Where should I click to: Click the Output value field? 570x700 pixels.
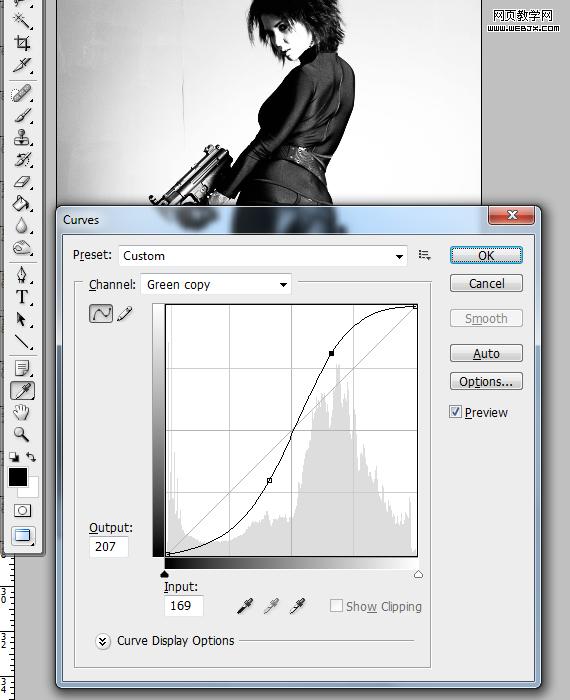(109, 546)
